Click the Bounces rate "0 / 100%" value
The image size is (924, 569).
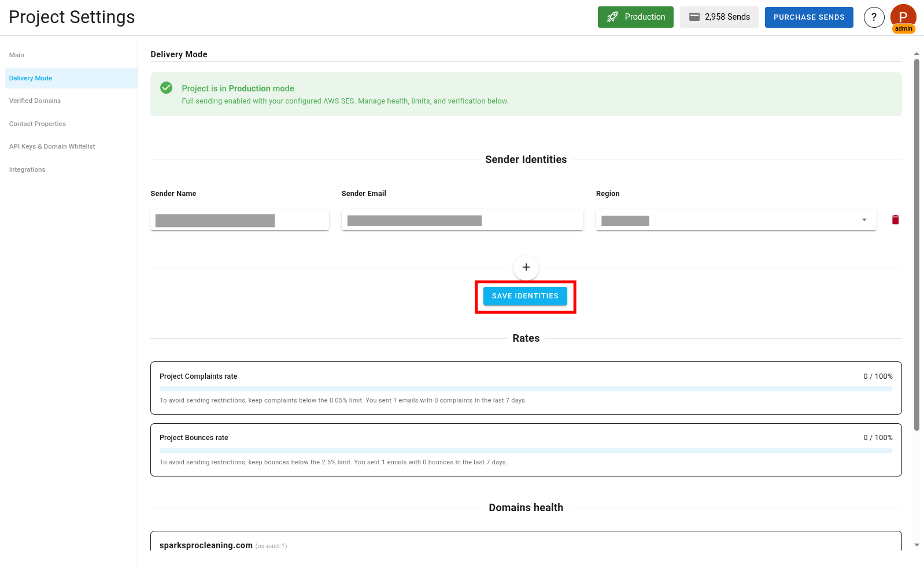coord(878,438)
